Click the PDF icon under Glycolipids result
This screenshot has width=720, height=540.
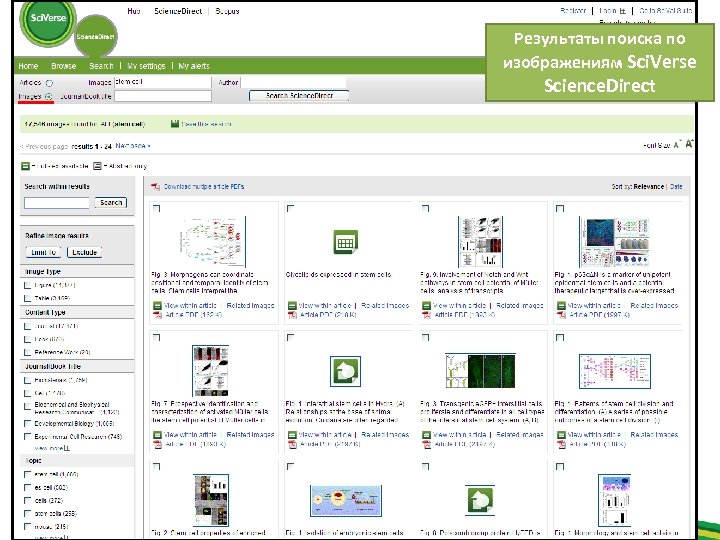pyautogui.click(x=292, y=315)
